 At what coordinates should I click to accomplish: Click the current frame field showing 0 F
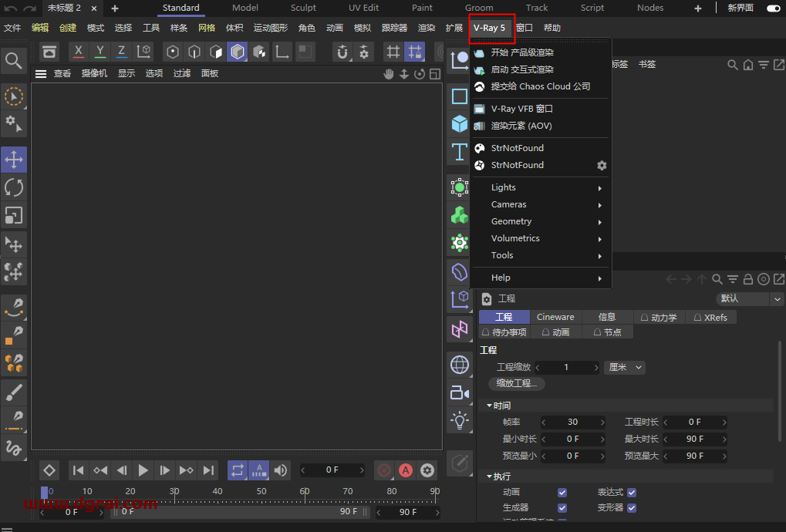(332, 470)
